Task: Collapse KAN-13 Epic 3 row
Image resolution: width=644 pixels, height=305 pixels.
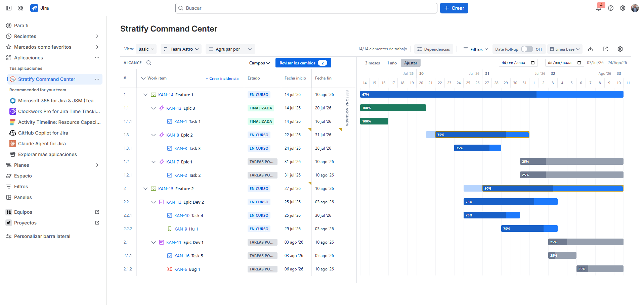Action: (x=154, y=108)
